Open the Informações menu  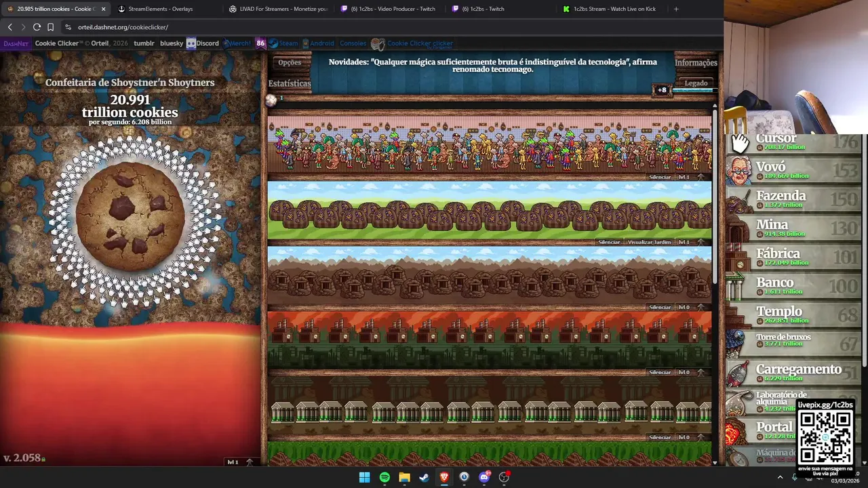click(x=696, y=62)
